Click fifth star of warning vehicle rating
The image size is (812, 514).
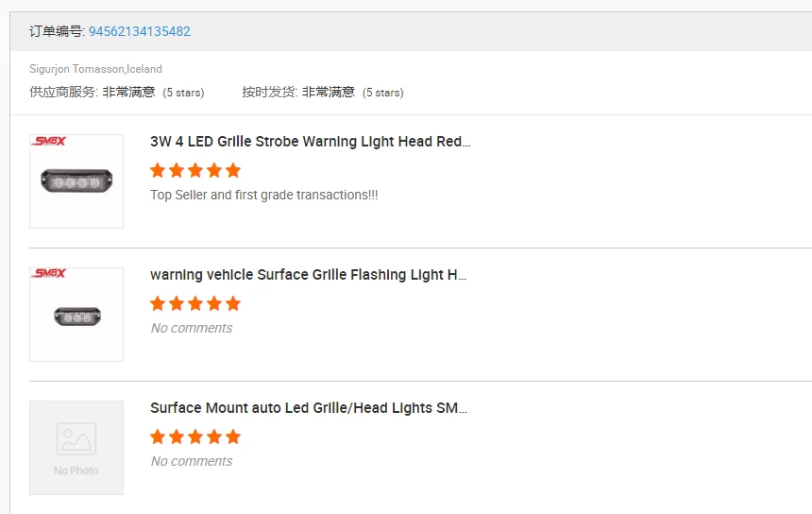233,304
